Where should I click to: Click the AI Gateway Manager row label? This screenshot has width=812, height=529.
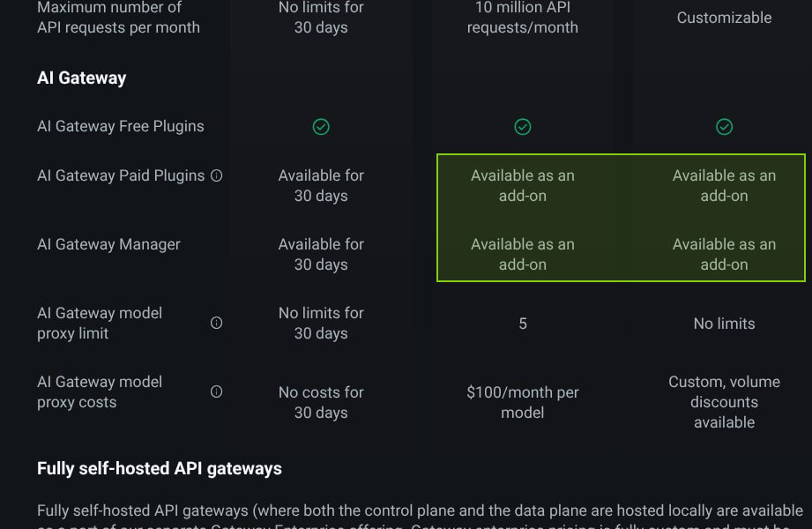click(x=108, y=244)
